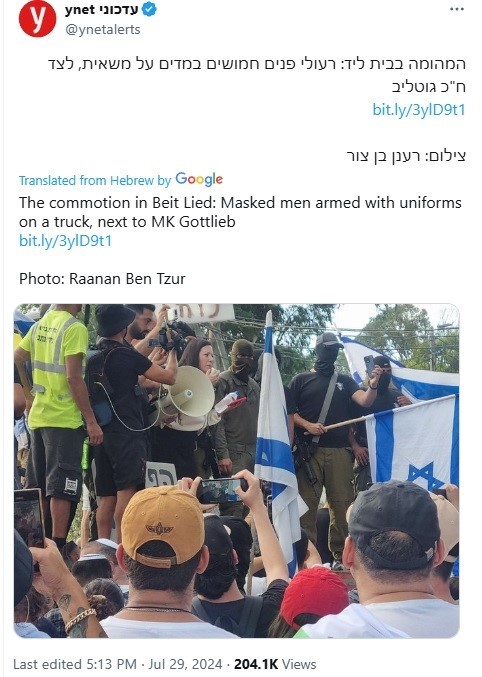Screen dimensions: 482x677
Task: Click the orange cap in the photo
Action: [x=162, y=525]
